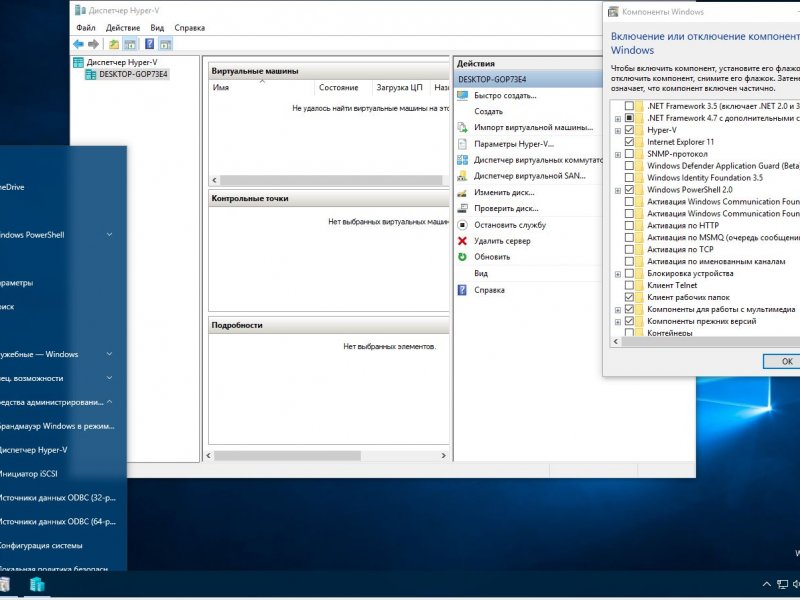Launch Диспетчер Hyper-V from the Start menu
Screen dimensions: 800x600
click(34, 450)
